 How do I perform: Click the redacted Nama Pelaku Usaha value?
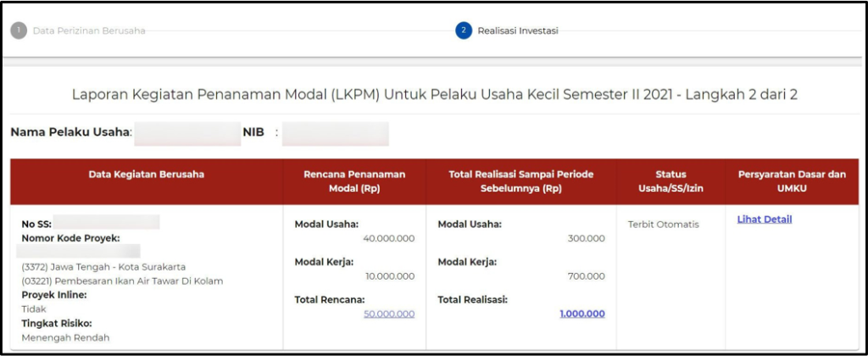[187, 133]
